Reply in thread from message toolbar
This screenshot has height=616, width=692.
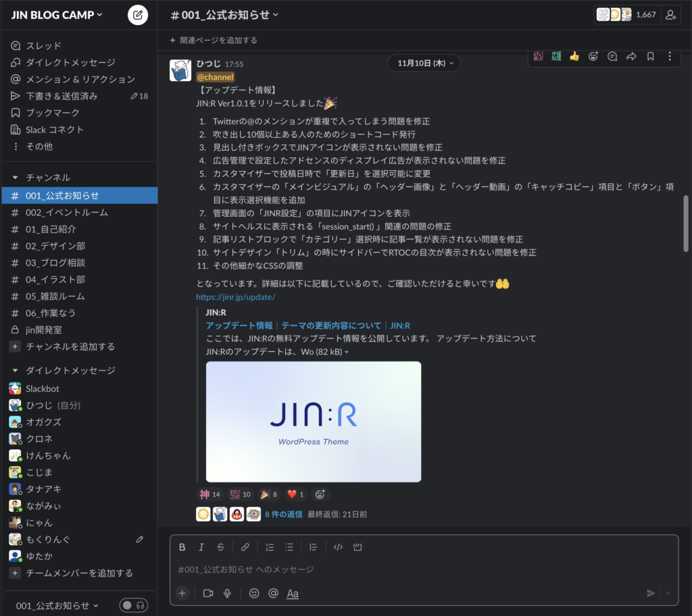tap(612, 57)
